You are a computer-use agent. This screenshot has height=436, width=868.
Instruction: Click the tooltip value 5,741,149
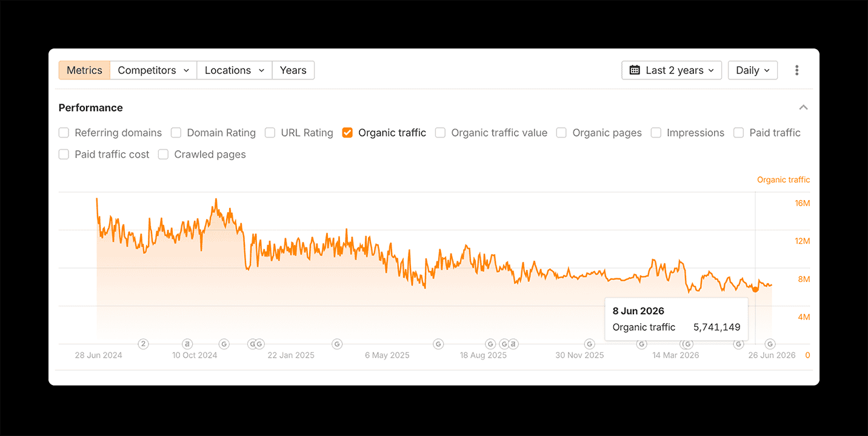[x=717, y=327]
